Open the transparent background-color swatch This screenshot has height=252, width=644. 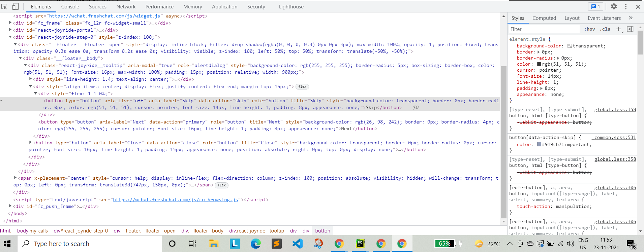570,46
